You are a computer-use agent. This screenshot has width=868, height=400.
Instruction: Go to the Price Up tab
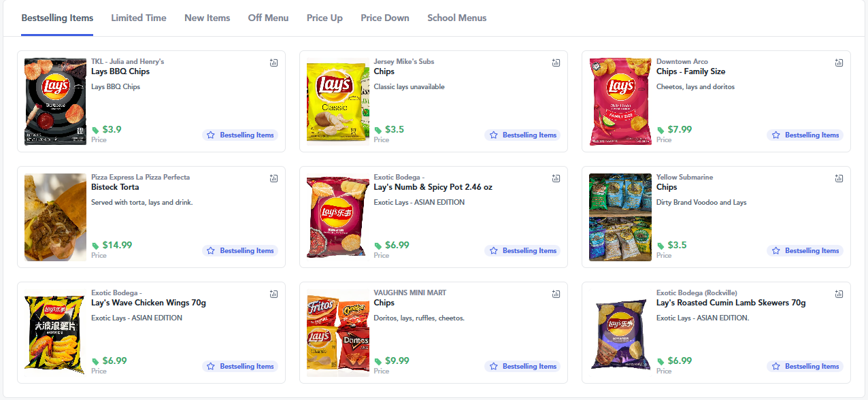pos(324,18)
